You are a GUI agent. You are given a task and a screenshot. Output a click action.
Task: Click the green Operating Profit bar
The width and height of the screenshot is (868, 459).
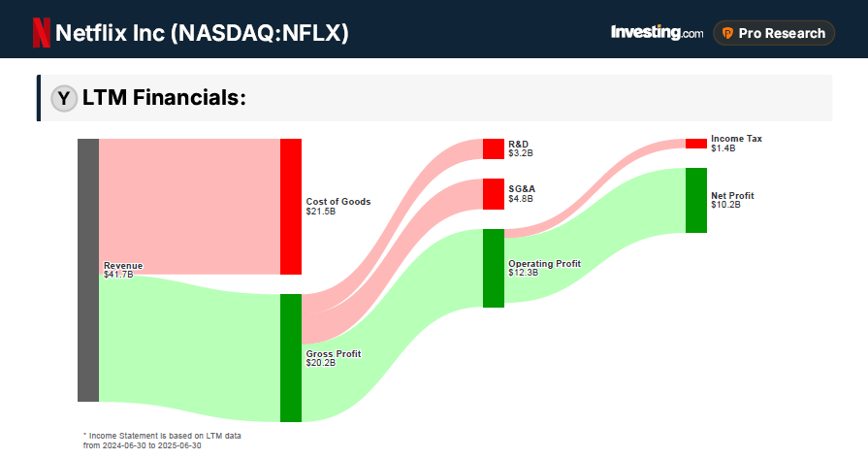click(494, 268)
